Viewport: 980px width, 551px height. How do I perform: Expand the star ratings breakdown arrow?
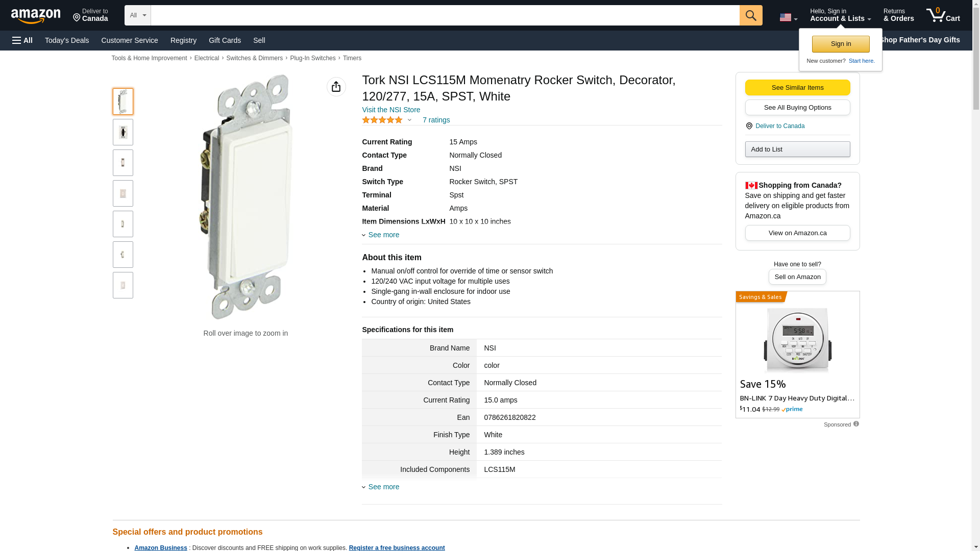pos(409,120)
